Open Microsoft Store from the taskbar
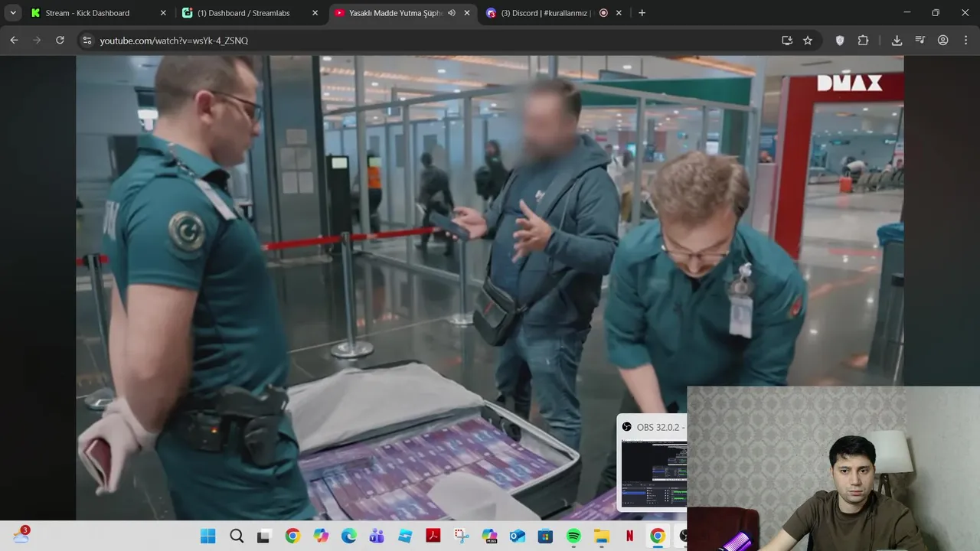The width and height of the screenshot is (980, 551). pyautogui.click(x=545, y=536)
